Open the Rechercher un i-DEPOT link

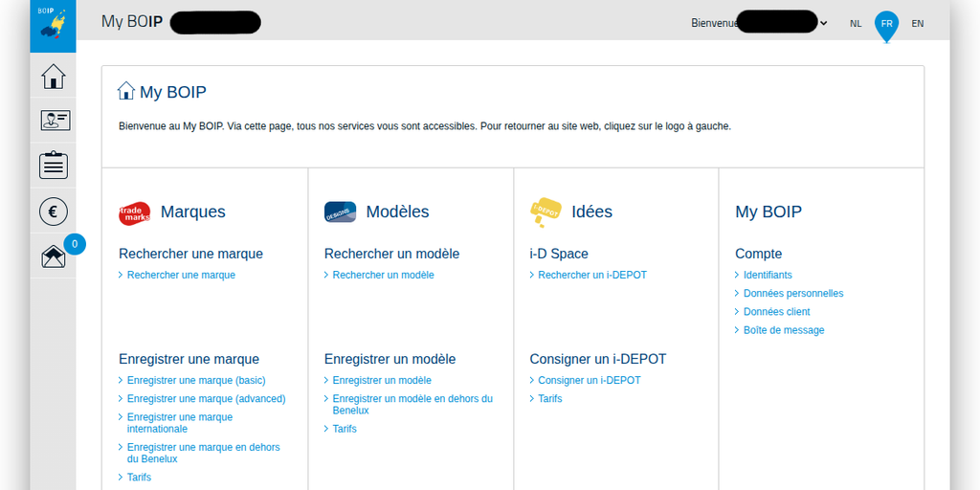coord(592,275)
